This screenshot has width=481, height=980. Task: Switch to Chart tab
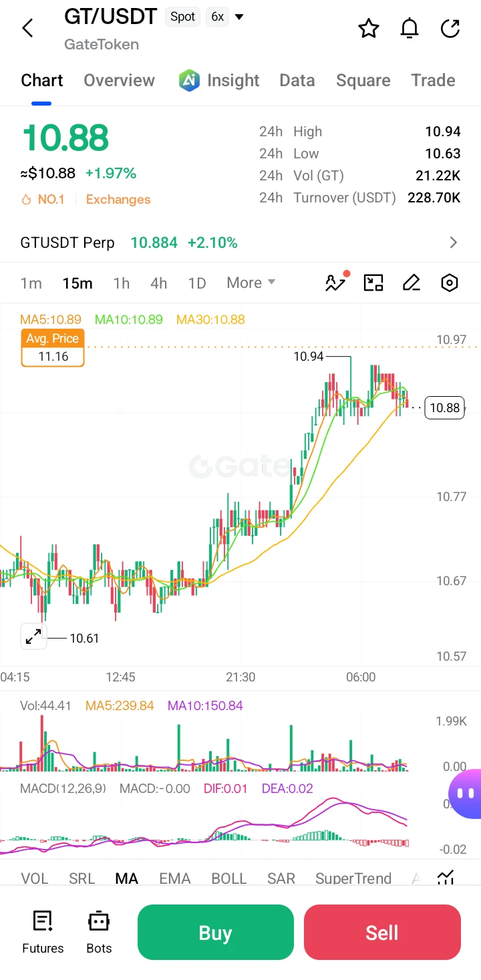(x=42, y=80)
